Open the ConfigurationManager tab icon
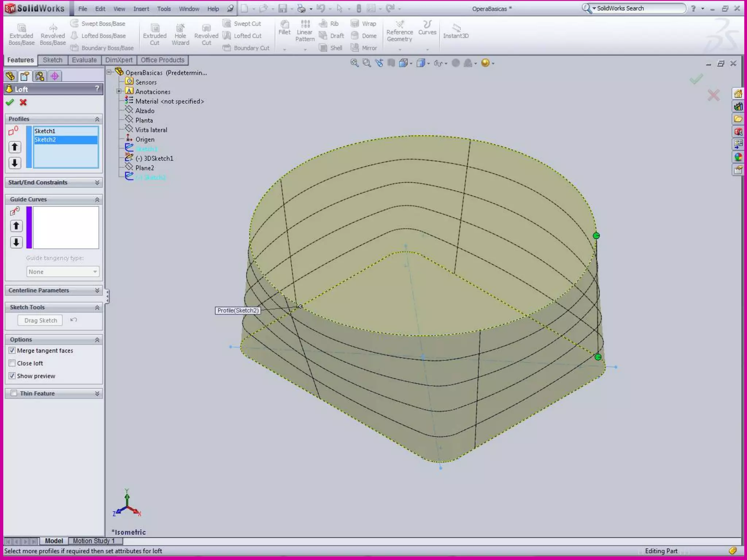Image resolution: width=747 pixels, height=560 pixels. pyautogui.click(x=40, y=76)
